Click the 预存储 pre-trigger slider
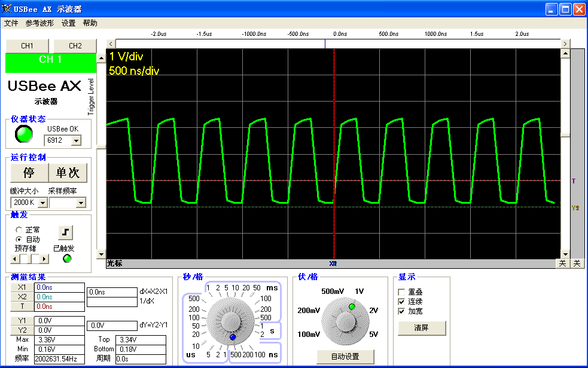The height and width of the screenshot is (368, 588). [30, 259]
